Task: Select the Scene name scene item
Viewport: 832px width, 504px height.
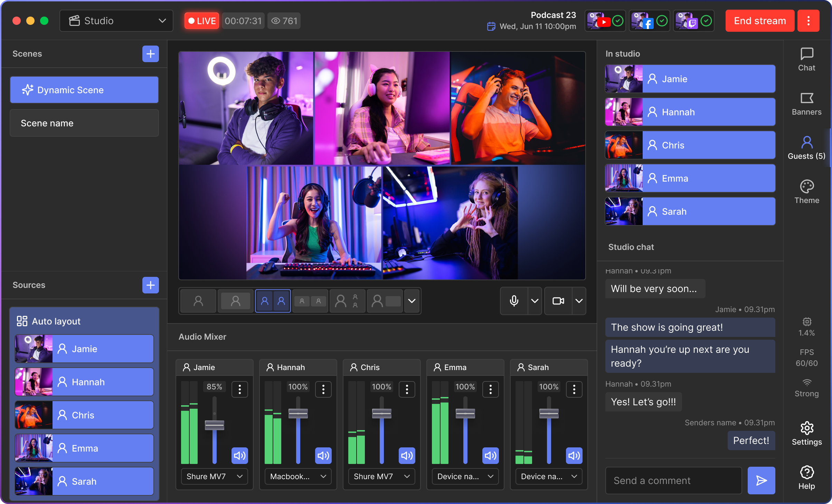Action: [x=84, y=123]
